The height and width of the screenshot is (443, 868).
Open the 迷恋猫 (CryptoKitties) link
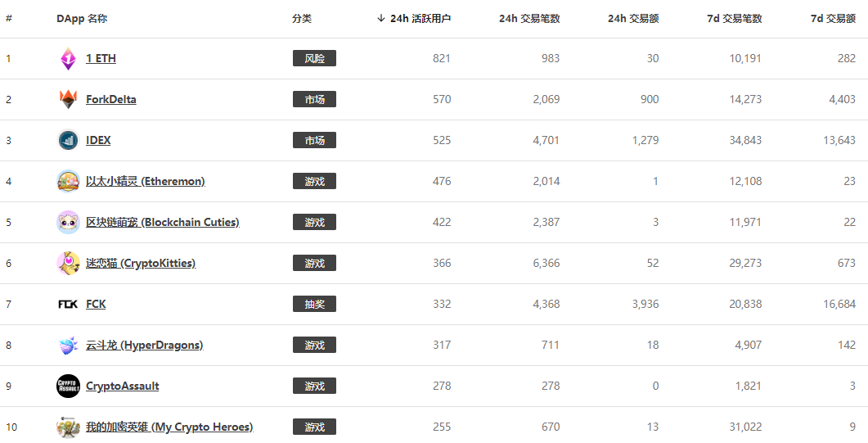[x=141, y=263]
